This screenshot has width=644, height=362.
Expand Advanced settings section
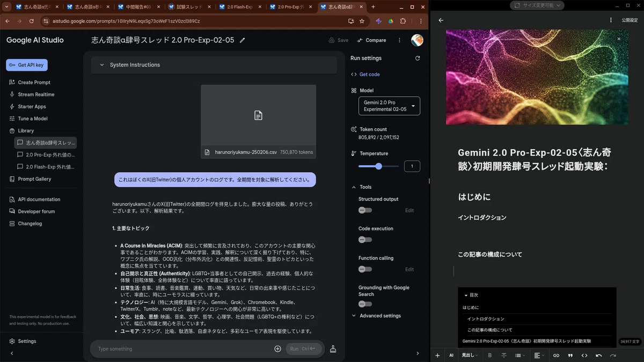point(376,316)
